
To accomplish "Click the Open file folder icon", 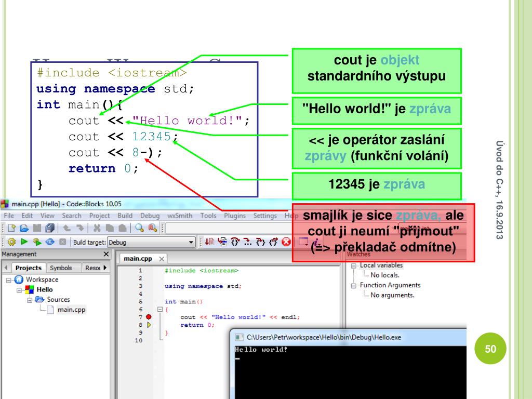I will click(x=24, y=228).
